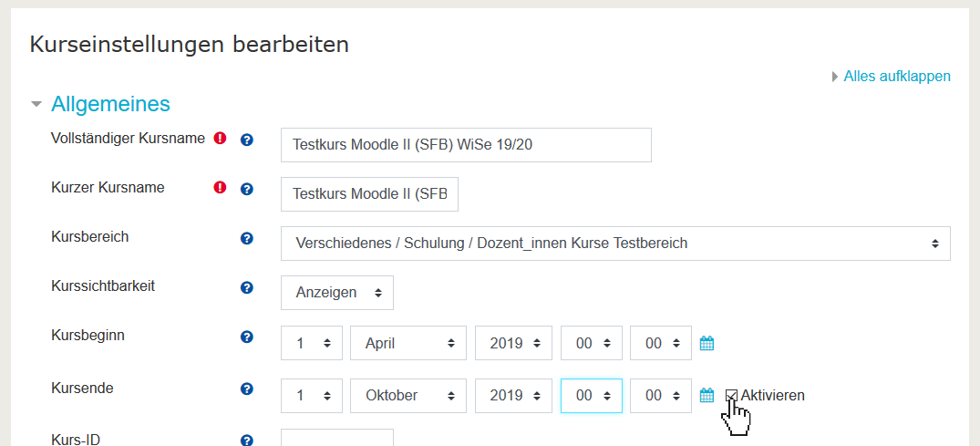This screenshot has height=446, width=980.
Task: Open help icon beside Kursbeginn
Action: [x=246, y=337]
